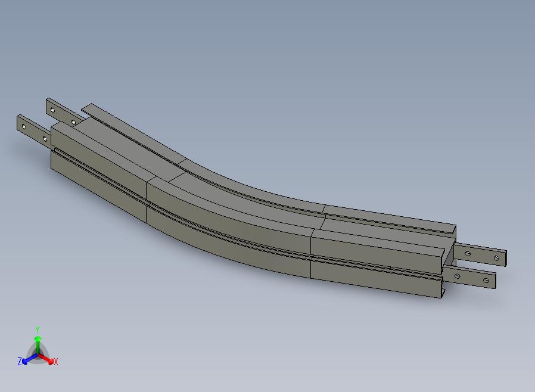Viewport: 535px width, 392px height.
Task: Select the straight rail segment near the right end
Action: tap(382, 253)
